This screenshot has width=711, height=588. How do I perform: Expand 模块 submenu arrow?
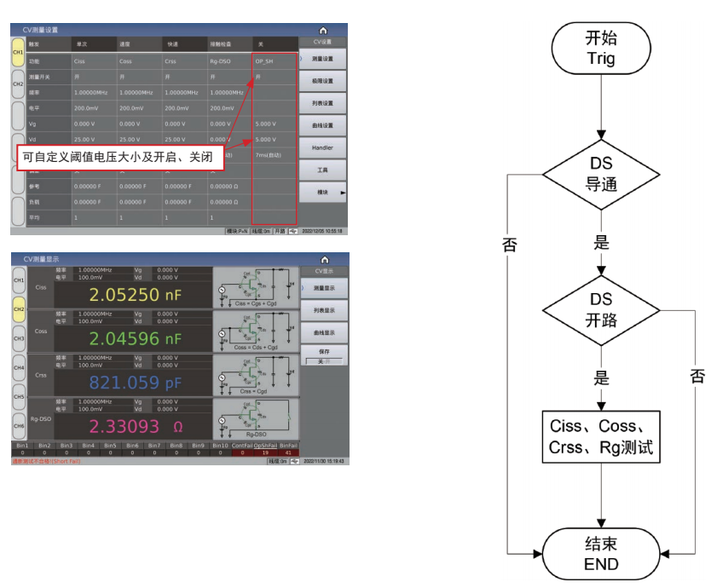pyautogui.click(x=343, y=193)
